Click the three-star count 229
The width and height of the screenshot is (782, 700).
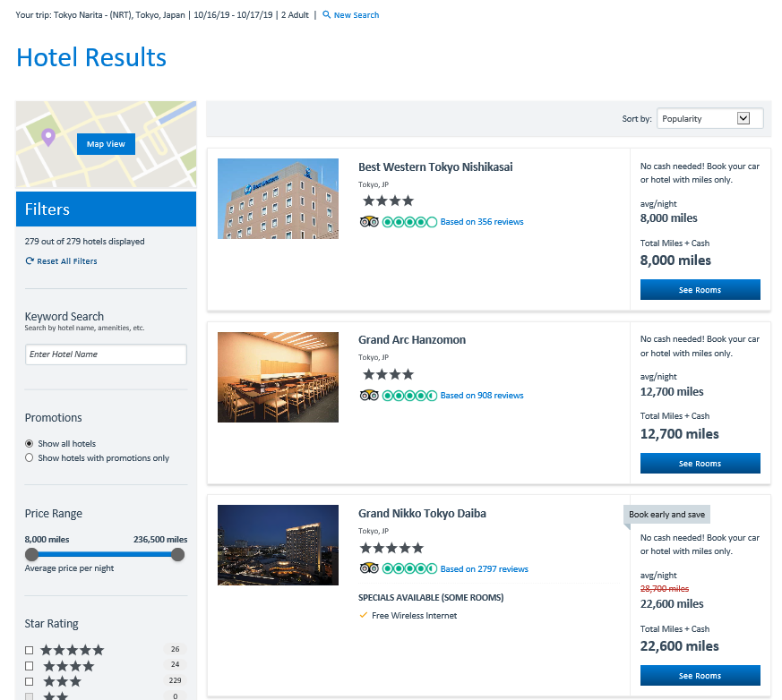pyautogui.click(x=175, y=680)
